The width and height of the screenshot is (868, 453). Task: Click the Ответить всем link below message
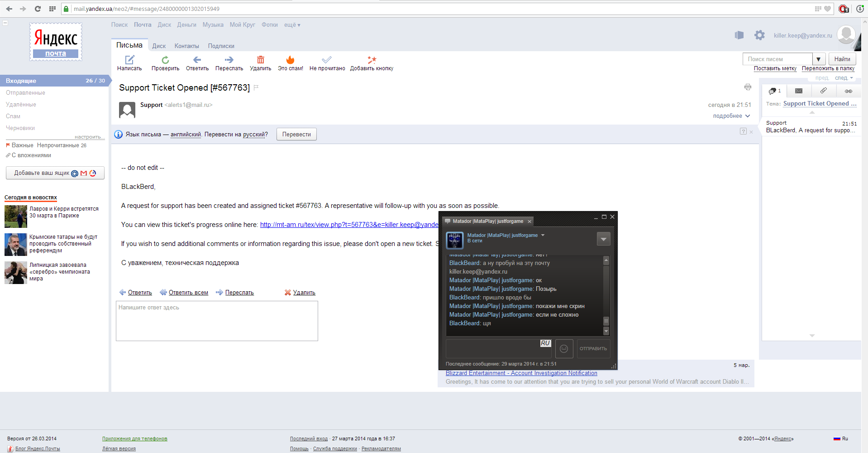188,293
